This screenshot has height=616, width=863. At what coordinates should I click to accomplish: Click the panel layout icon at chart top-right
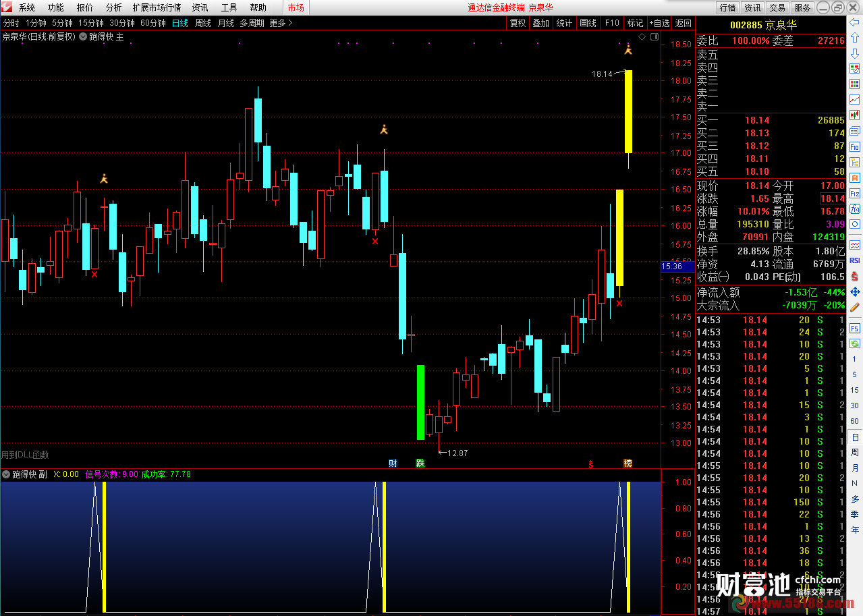coord(654,37)
